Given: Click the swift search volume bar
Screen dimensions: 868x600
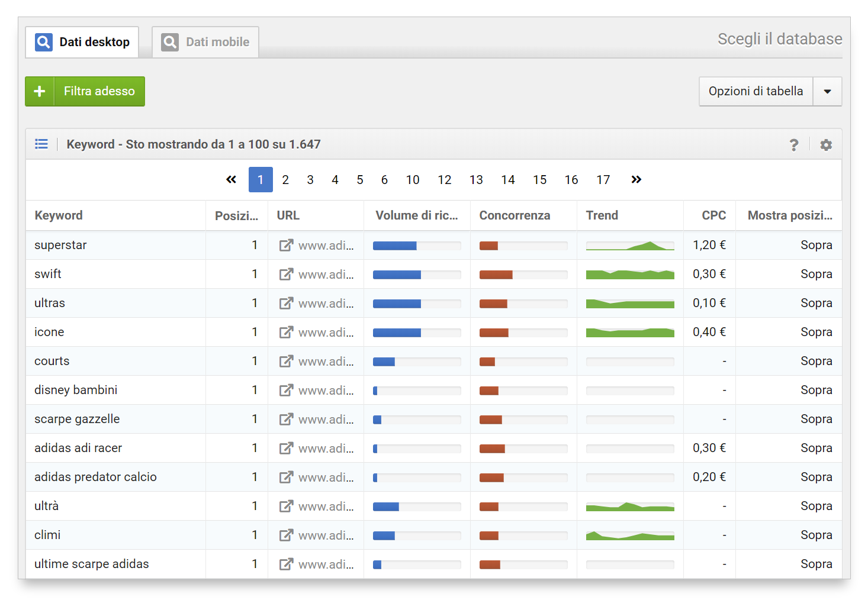Looking at the screenshot, I should tap(416, 275).
